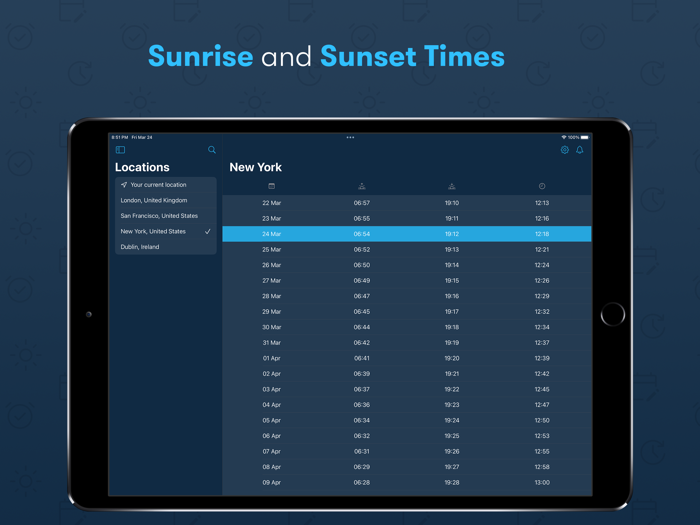This screenshot has width=700, height=525.
Task: Click day length 12:37
Action: (542, 343)
